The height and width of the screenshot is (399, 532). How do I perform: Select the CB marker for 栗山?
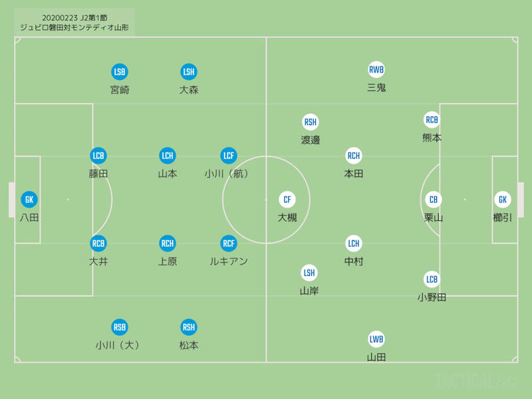434,199
